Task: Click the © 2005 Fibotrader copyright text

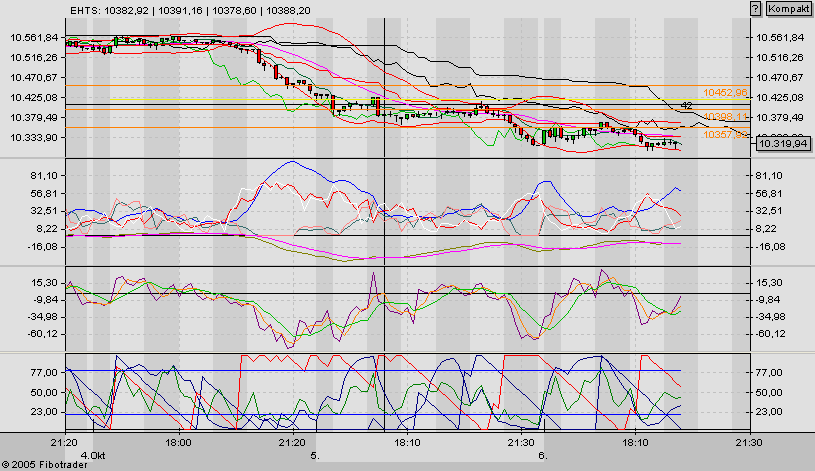Action: click(43, 463)
